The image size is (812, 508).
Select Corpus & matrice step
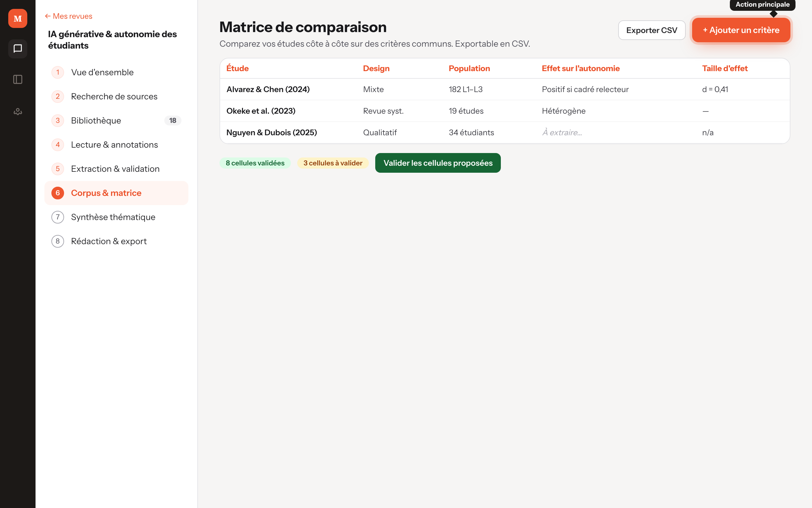tap(116, 193)
